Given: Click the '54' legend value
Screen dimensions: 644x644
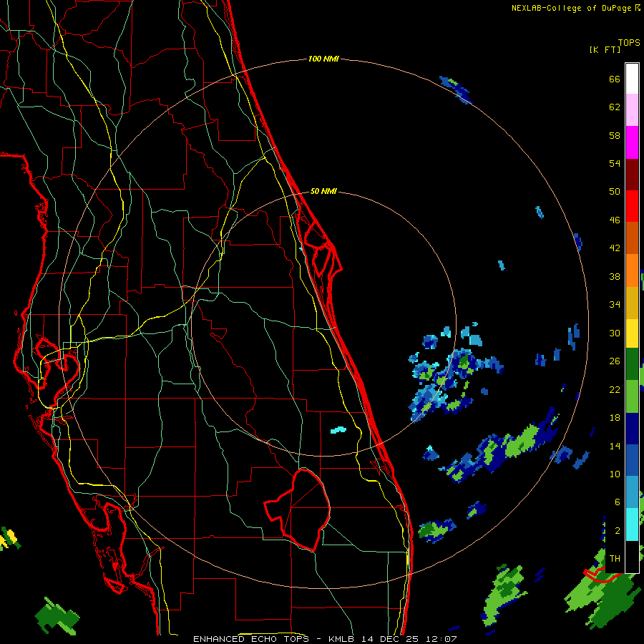Looking at the screenshot, I should tap(615, 163).
